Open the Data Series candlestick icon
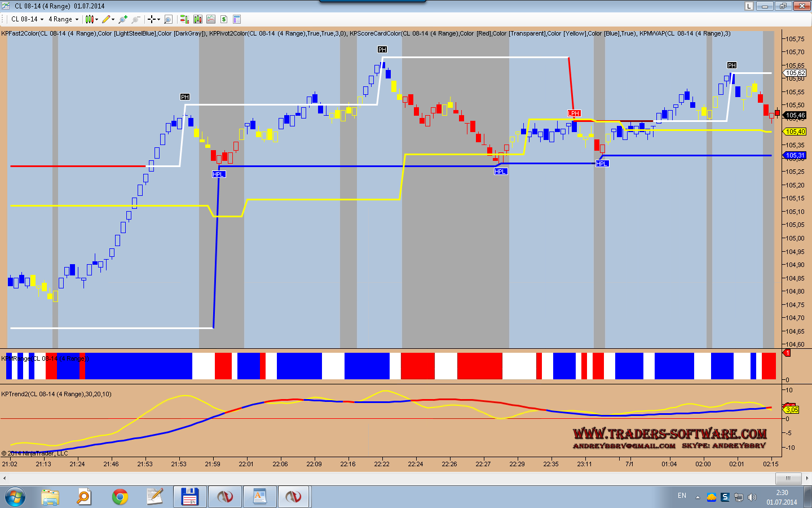Screen dimensions: 812x508 click(197, 19)
